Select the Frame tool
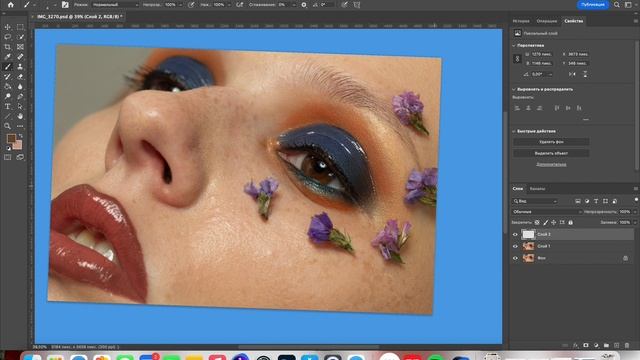 (20, 47)
